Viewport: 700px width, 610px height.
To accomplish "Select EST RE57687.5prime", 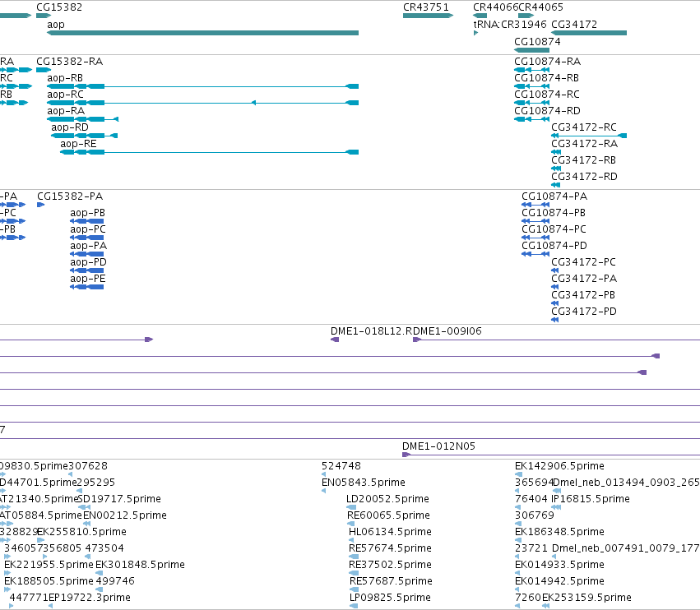I will pos(354,589).
